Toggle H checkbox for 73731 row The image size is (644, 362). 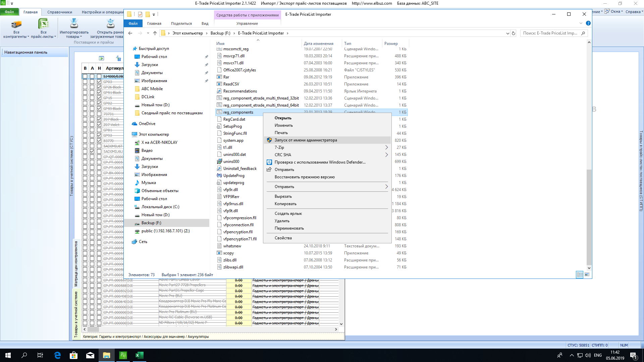tap(99, 114)
